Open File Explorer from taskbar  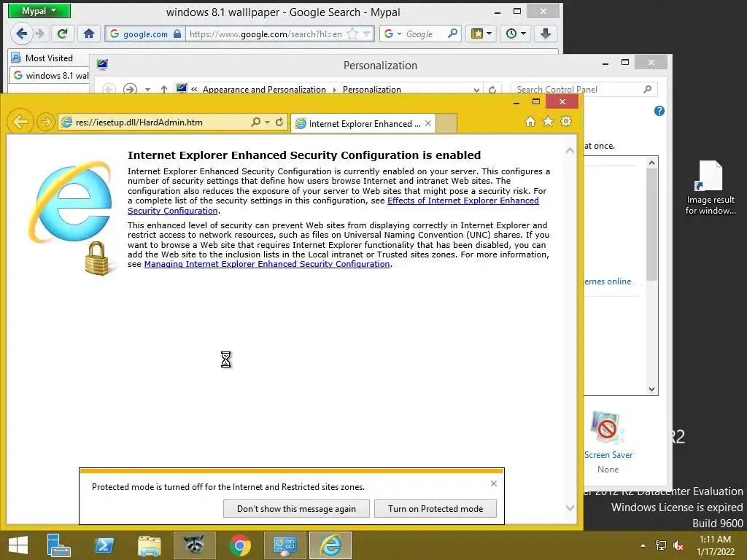[x=149, y=545]
